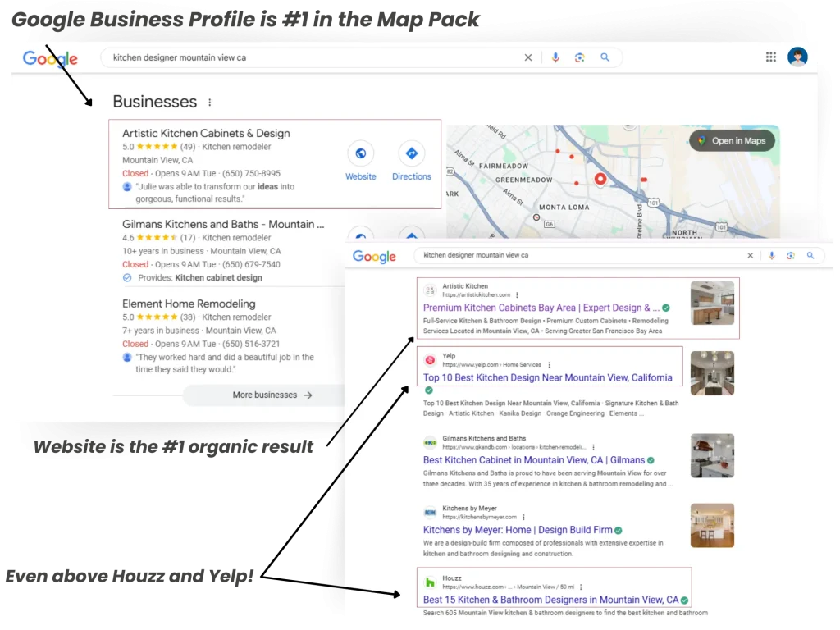Open Kitchens by Meyer options three dots

coord(523,518)
